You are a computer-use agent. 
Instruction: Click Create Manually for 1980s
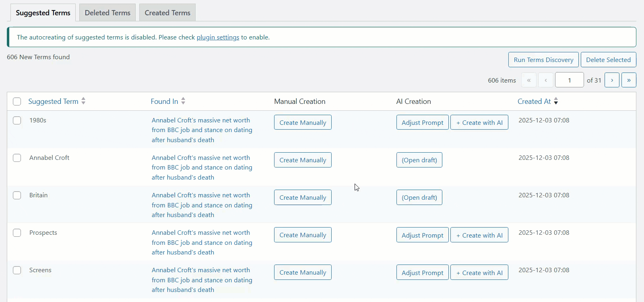click(303, 122)
